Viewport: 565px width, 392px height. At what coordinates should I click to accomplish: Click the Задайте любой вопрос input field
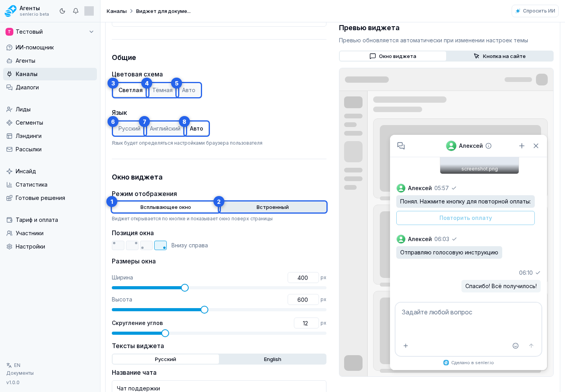click(468, 319)
